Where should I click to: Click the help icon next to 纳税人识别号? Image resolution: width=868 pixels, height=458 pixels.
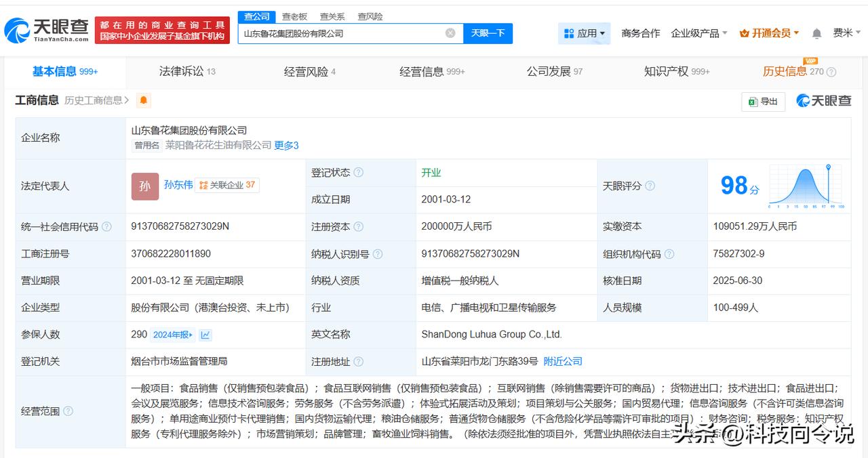pos(378,254)
